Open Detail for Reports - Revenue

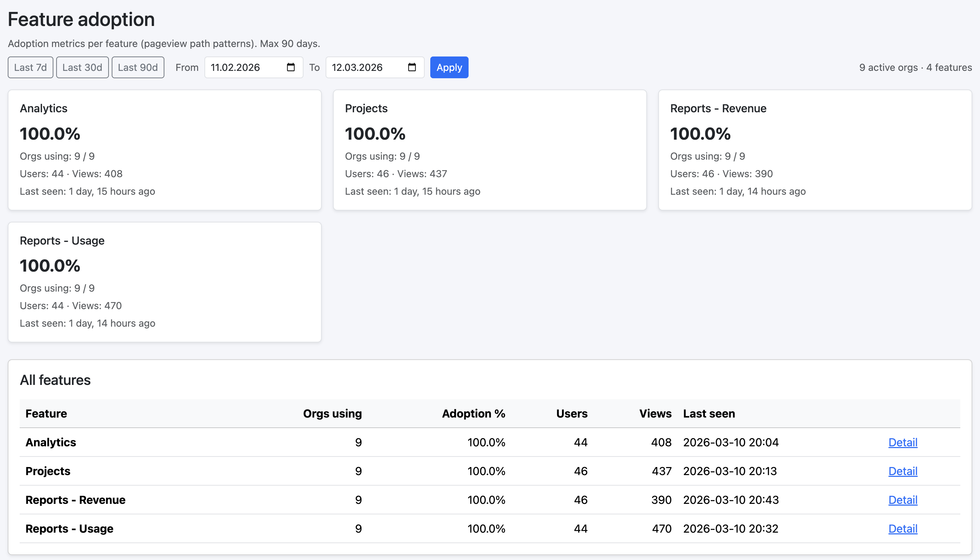point(903,500)
